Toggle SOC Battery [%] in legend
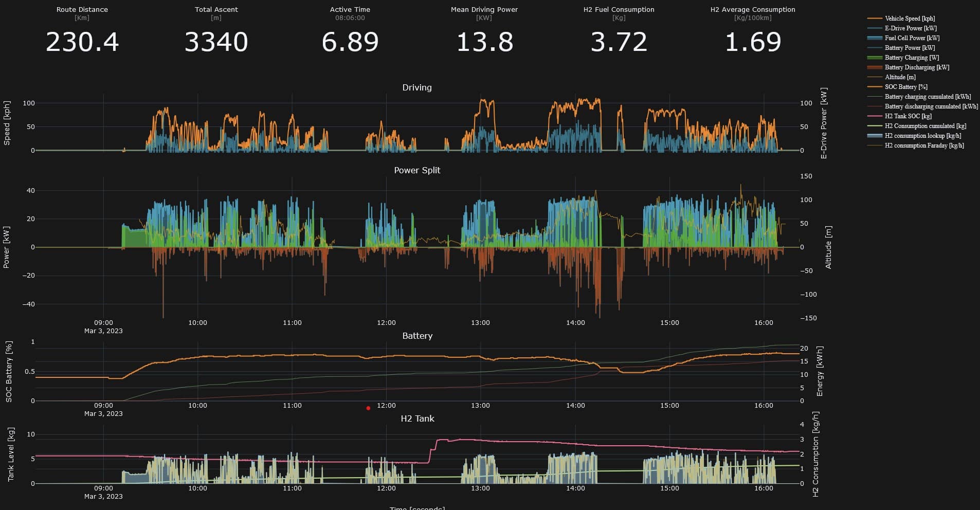Viewport: 980px width, 510px height. point(905,87)
